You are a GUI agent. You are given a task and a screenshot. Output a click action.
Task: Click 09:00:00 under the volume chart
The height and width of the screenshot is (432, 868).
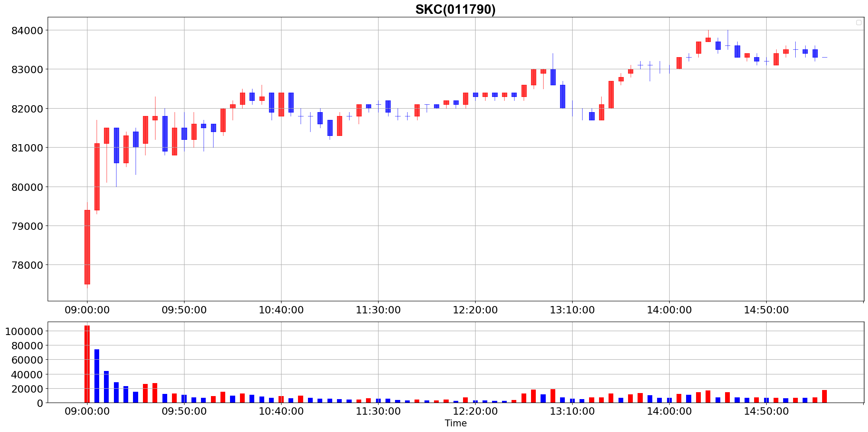87,412
